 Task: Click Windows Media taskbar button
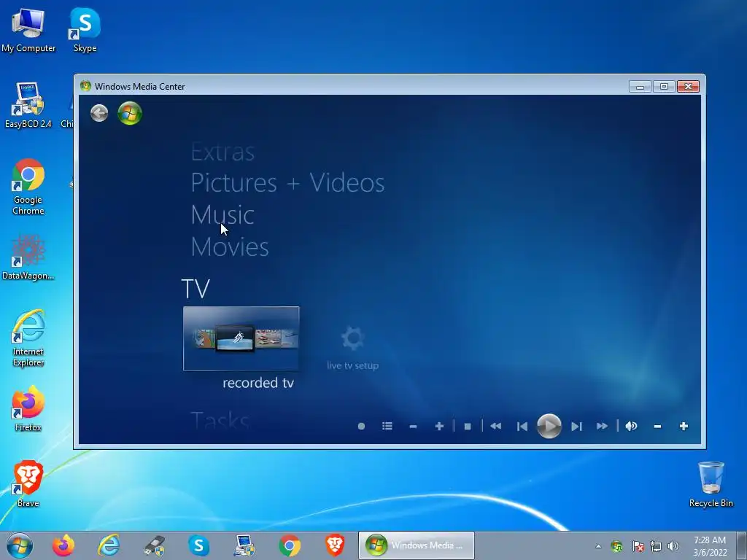[x=416, y=545]
